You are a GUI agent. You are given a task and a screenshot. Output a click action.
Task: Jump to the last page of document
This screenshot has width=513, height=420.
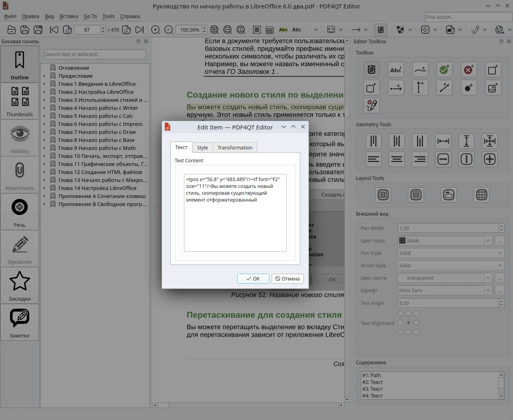[139, 30]
